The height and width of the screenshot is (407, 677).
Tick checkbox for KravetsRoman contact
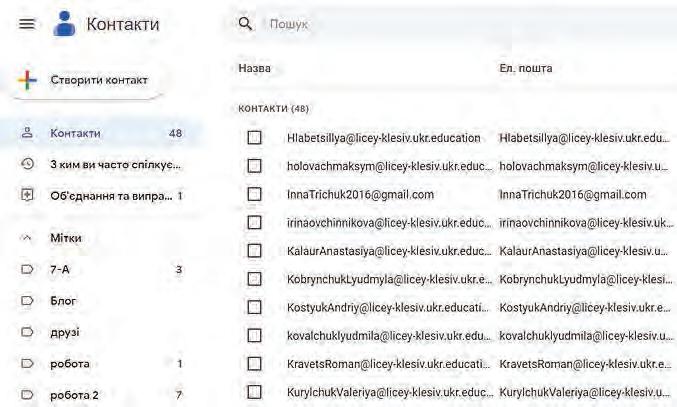click(x=254, y=364)
